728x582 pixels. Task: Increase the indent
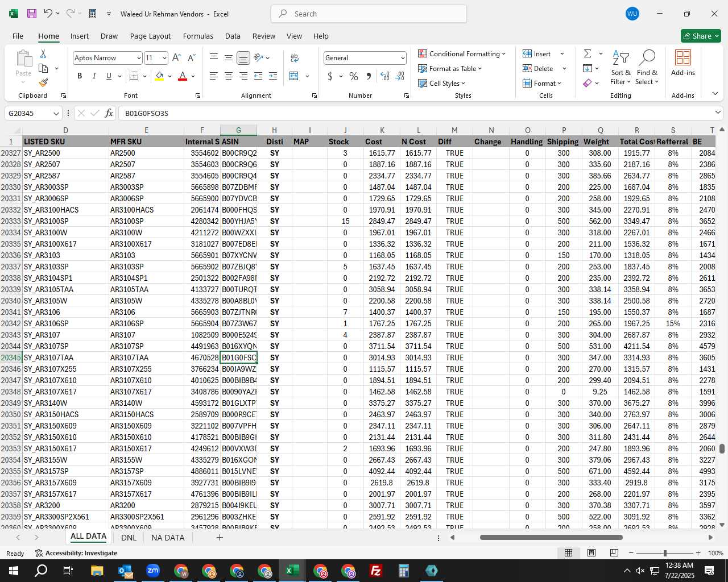(x=273, y=76)
